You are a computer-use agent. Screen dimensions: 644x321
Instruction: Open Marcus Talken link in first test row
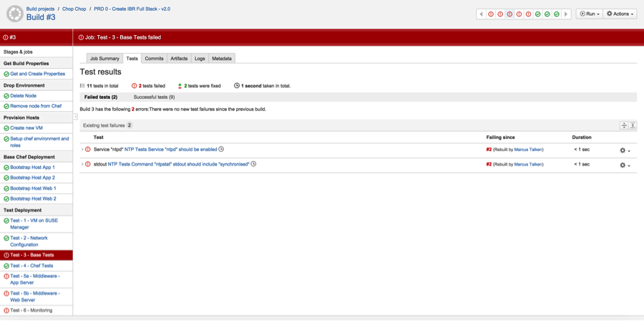coord(529,150)
